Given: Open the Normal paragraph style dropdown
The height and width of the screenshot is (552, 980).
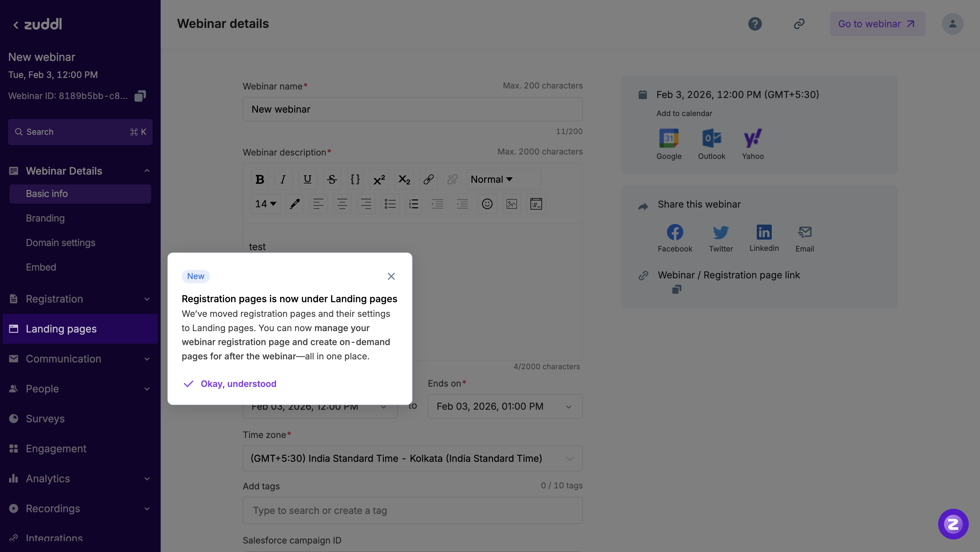Looking at the screenshot, I should pos(491,179).
